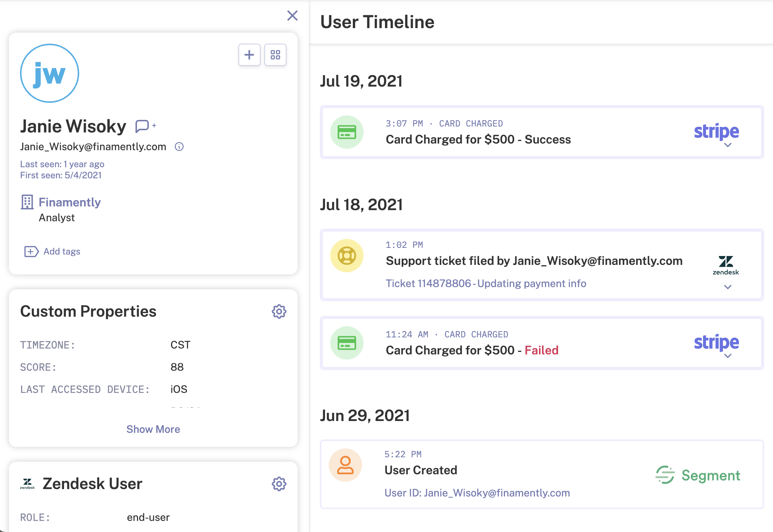Open Custom Properties settings gear

click(279, 312)
